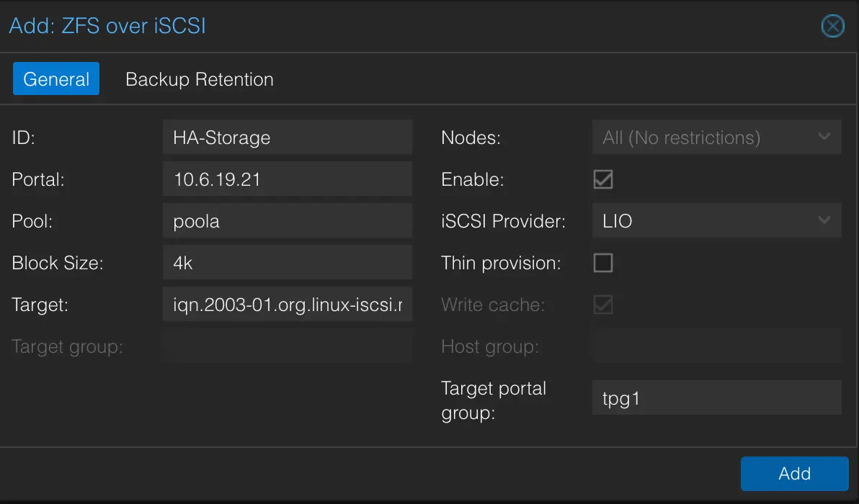Edit the Block Size value

click(x=287, y=262)
